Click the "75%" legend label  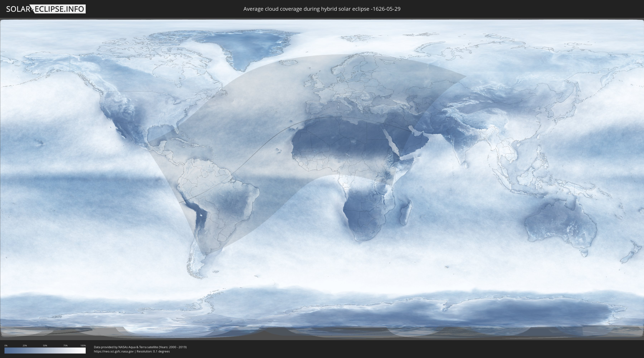(x=65, y=345)
